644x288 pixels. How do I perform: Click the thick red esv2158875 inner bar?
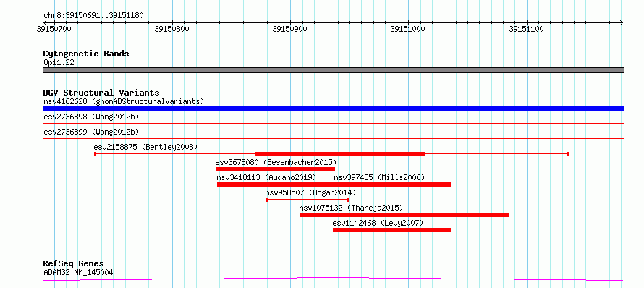click(x=340, y=154)
